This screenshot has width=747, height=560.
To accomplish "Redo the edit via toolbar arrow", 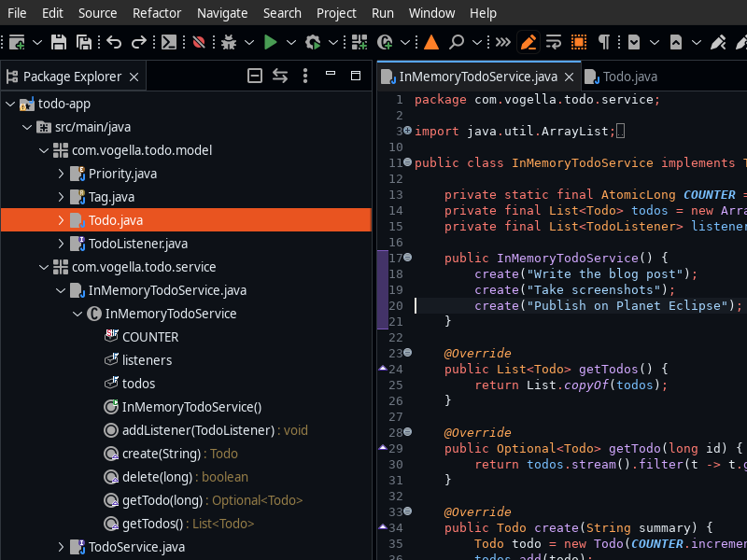I will point(138,42).
